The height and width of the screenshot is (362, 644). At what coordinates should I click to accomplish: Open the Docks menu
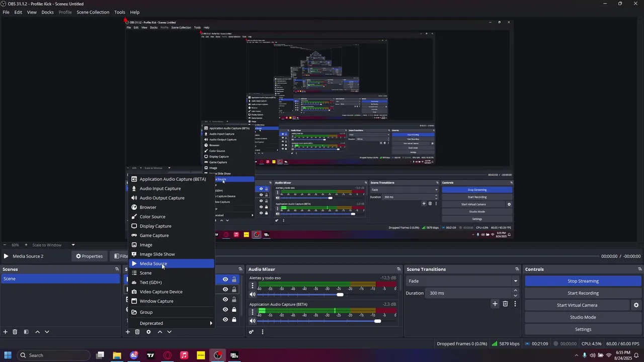47,12
